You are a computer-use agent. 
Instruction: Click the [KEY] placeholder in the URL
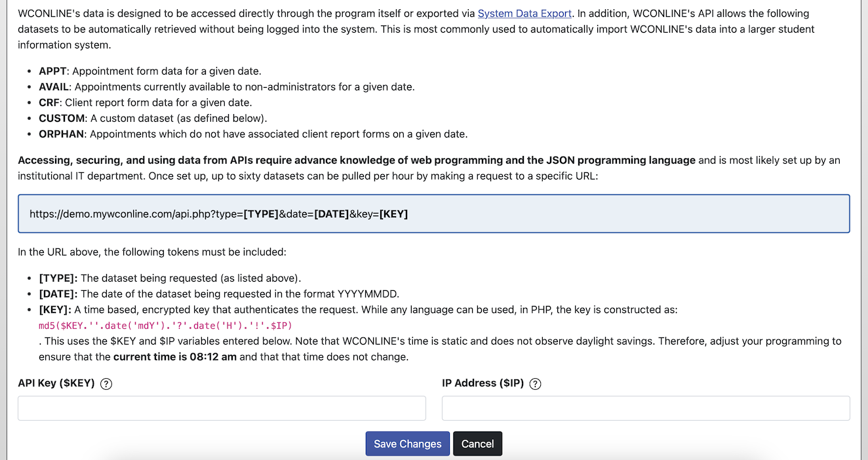point(393,214)
